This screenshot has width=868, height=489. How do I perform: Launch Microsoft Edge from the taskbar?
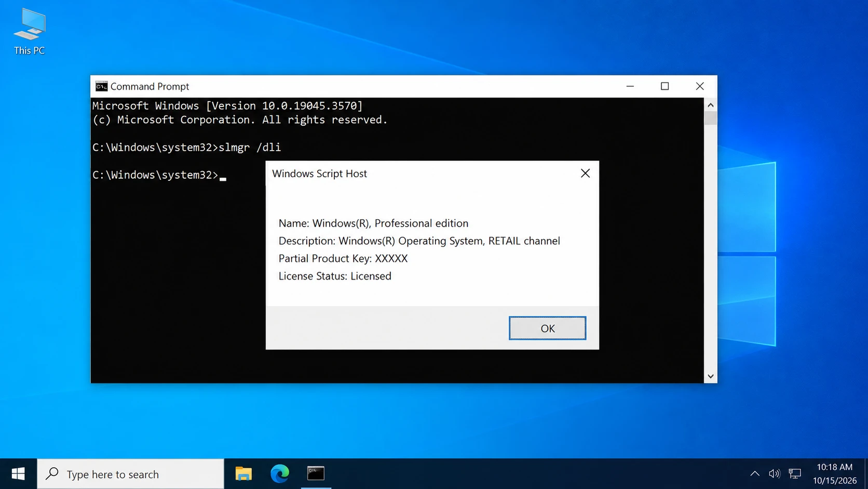tap(280, 473)
